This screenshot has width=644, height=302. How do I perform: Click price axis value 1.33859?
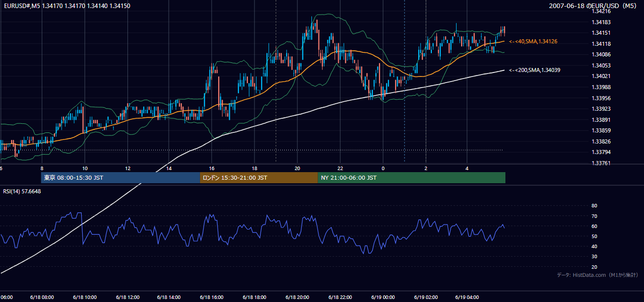point(601,131)
